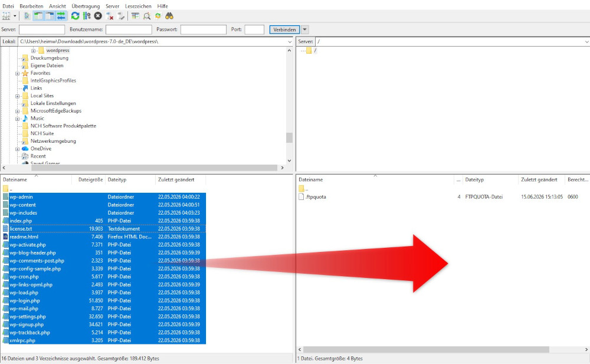
Task: Toggle transfer queue display
Action: 61,16
